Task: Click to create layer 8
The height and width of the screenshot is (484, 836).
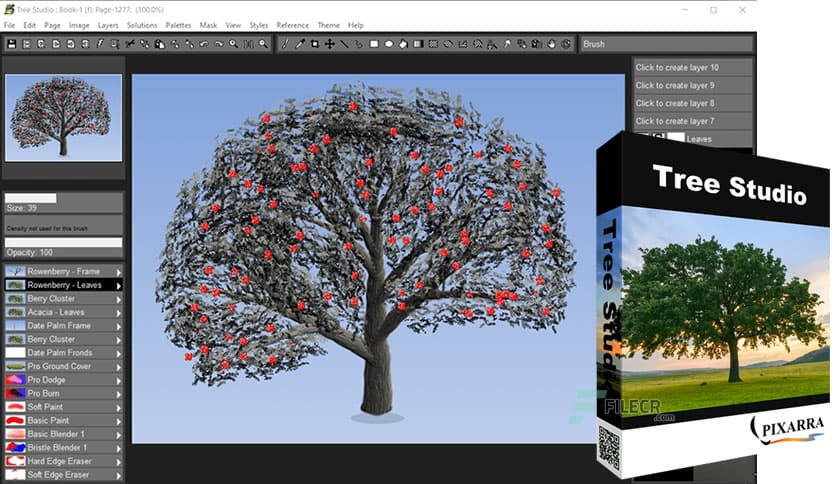Action: [692, 103]
